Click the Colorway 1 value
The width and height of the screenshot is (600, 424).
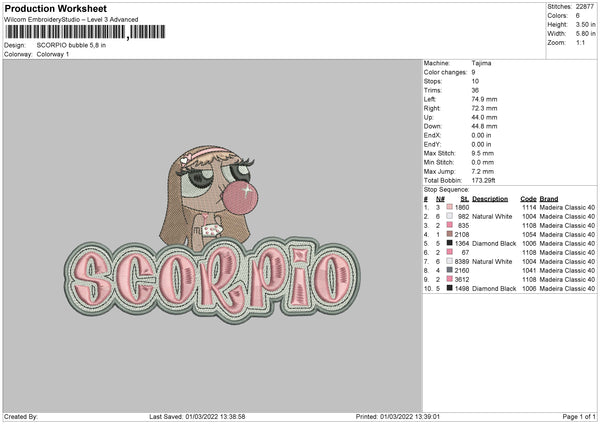[x=53, y=54]
